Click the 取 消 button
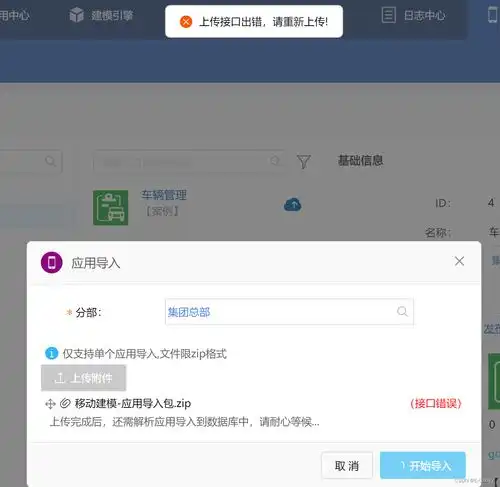This screenshot has width=500, height=487. pos(347,466)
